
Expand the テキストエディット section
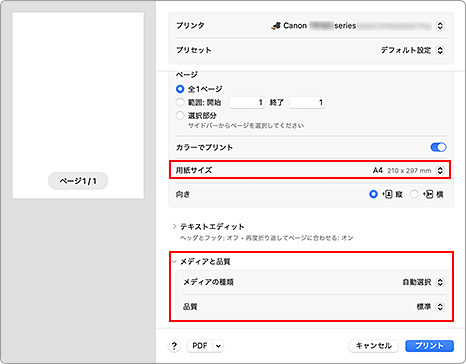pos(174,227)
